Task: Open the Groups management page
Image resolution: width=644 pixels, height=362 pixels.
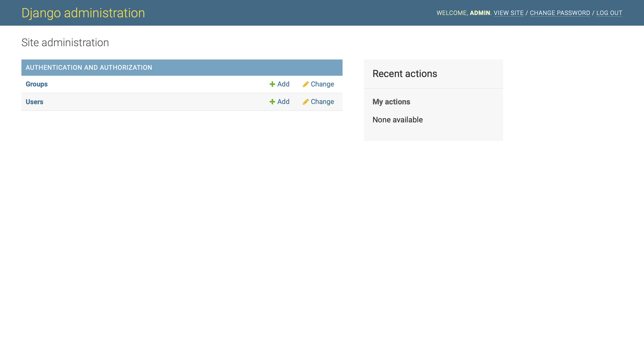Action: pyautogui.click(x=36, y=84)
